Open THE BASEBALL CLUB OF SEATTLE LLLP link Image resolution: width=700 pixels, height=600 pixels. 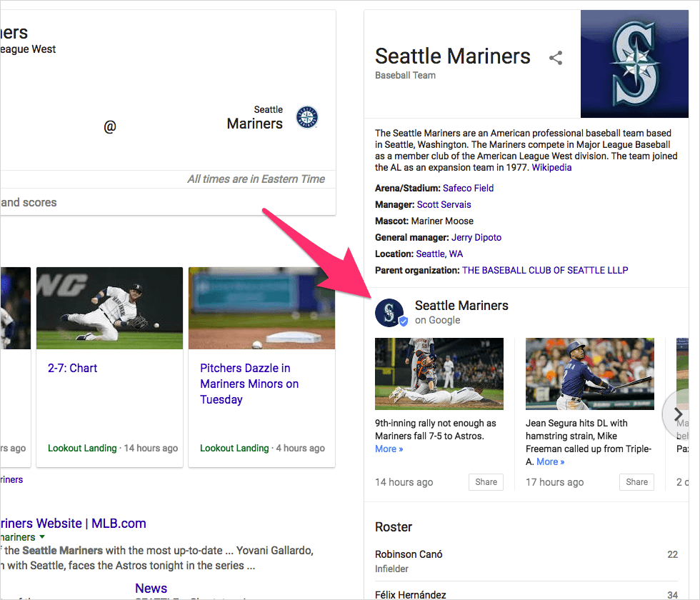(545, 270)
